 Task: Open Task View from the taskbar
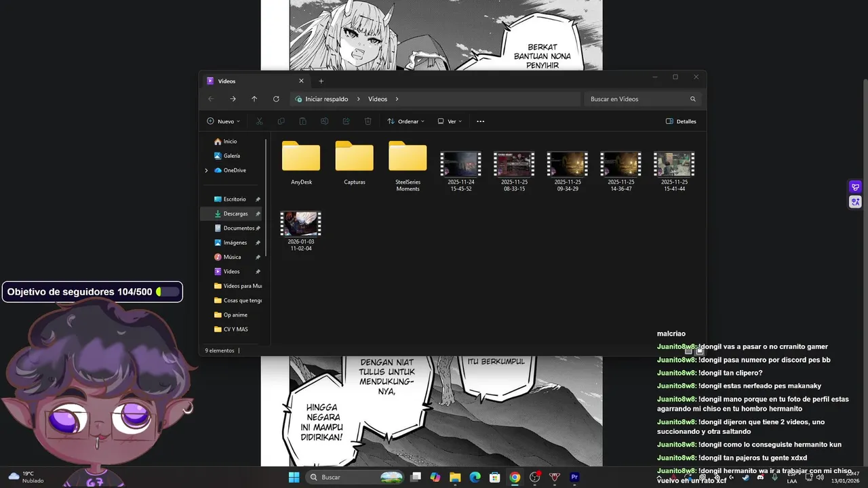point(416,477)
